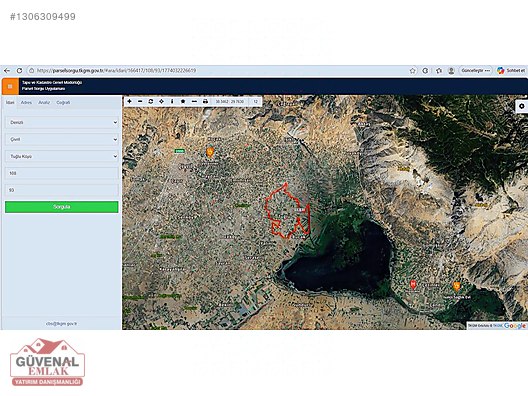528x396 pixels.
Task: Switch to the Adres tab
Action: pyautogui.click(x=26, y=102)
